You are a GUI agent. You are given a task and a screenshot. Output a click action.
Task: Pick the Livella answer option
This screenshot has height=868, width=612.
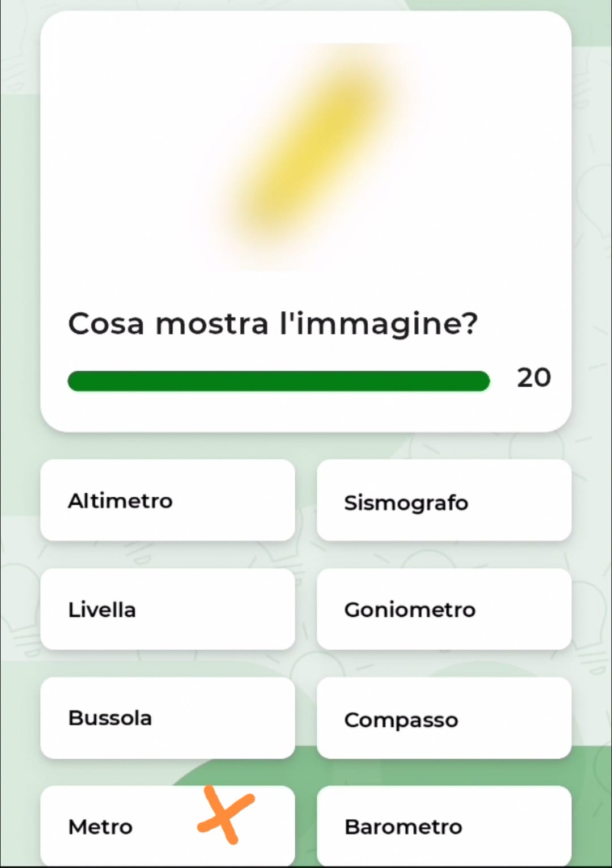point(168,609)
